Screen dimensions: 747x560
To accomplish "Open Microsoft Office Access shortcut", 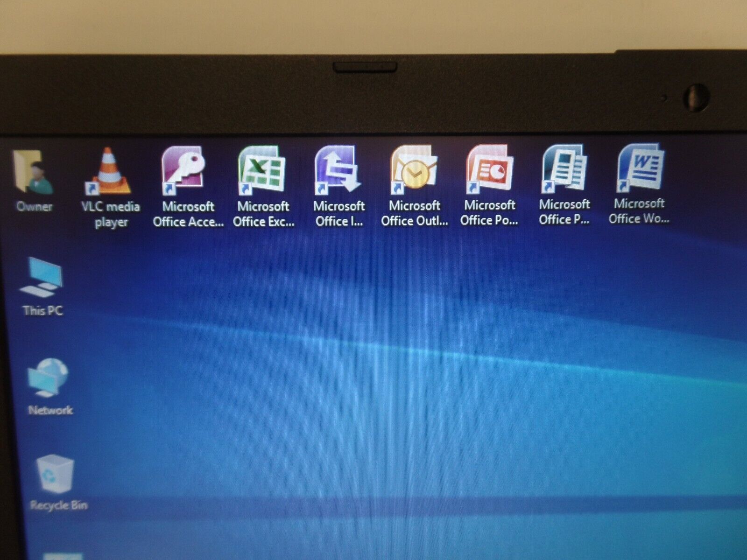I will [x=183, y=170].
